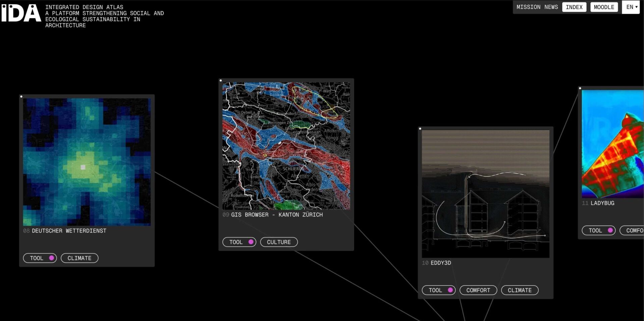Click the 10 Eddy3D card title
The width and height of the screenshot is (644, 321).
tap(440, 263)
